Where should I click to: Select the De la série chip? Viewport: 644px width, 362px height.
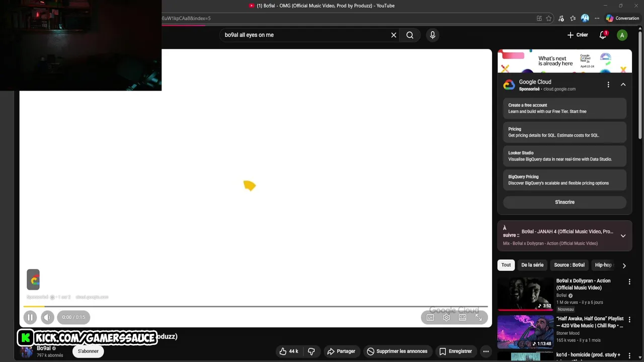(532, 265)
